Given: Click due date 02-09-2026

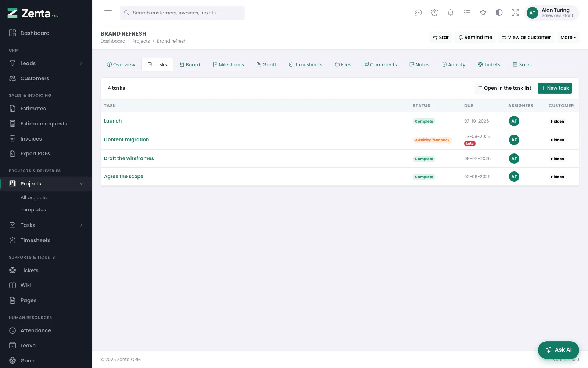Looking at the screenshot, I should point(477,177).
